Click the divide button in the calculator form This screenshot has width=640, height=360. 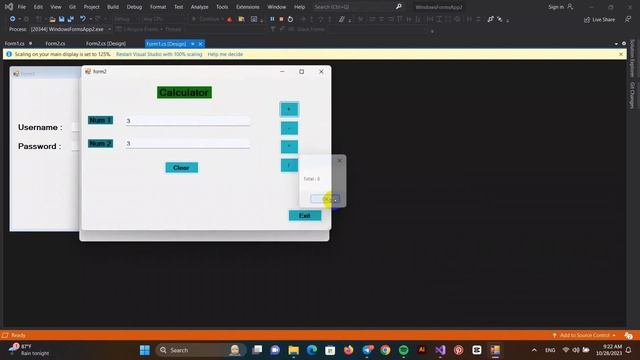point(289,165)
